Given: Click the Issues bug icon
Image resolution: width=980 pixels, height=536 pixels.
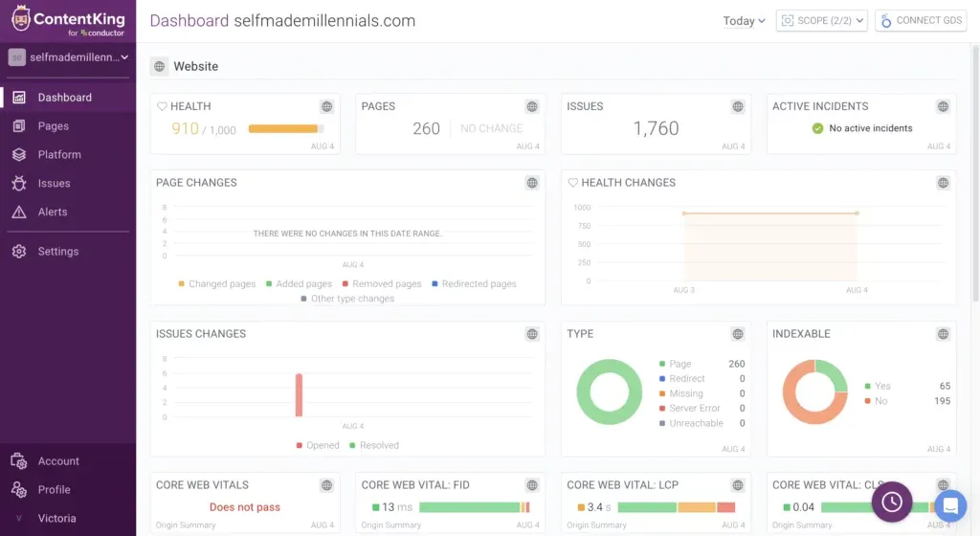Looking at the screenshot, I should click(x=19, y=184).
